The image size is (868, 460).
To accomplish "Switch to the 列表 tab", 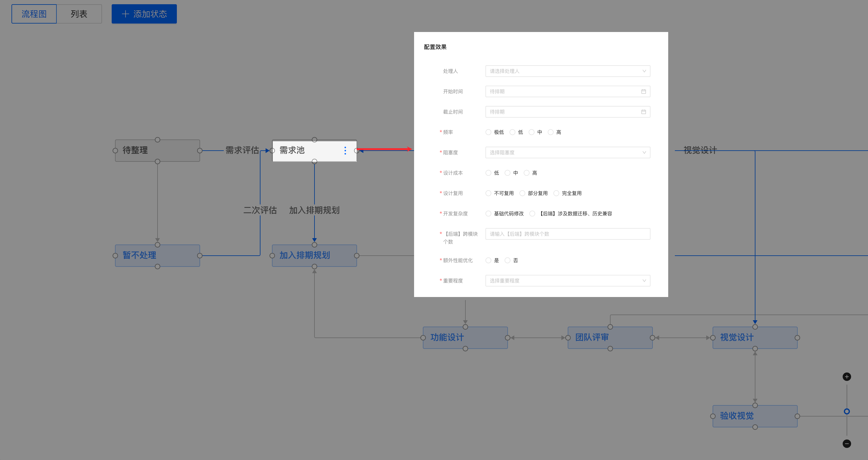I will pyautogui.click(x=79, y=14).
